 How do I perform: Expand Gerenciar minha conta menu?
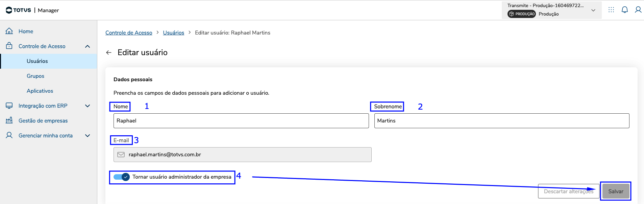pos(88,136)
